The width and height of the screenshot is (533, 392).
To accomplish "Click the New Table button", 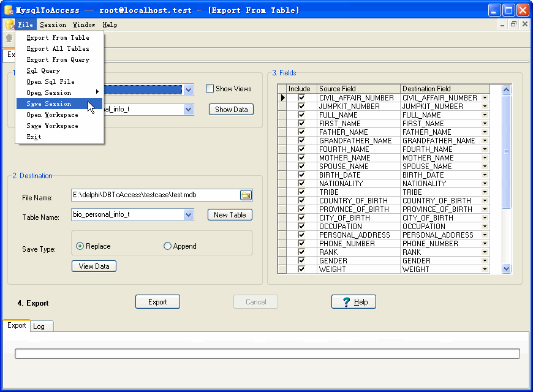I will click(230, 215).
